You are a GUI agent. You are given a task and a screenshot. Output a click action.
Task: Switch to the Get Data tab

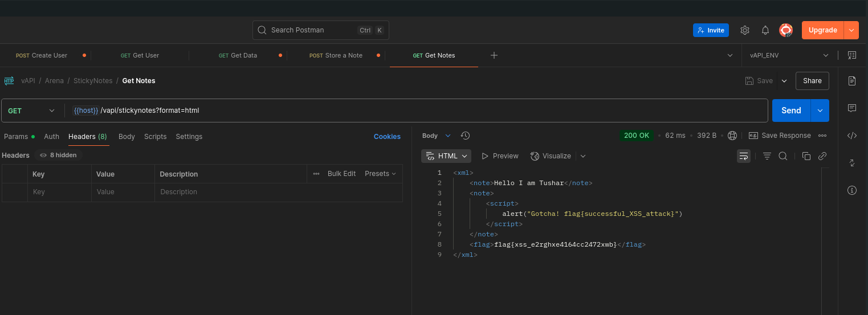pos(238,55)
